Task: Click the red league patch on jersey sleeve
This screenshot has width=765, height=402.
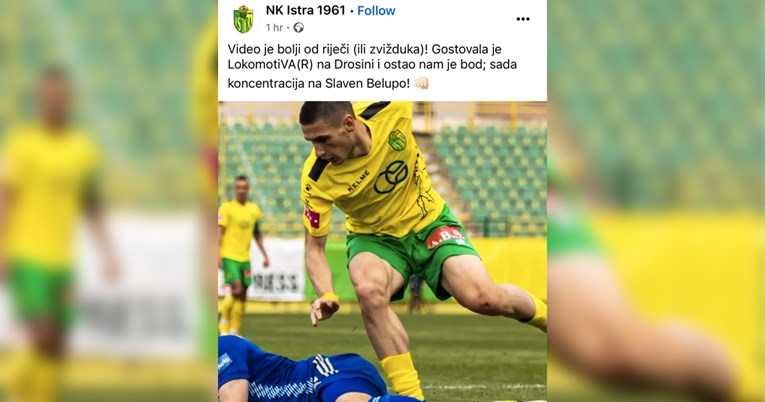Action: 312,218
